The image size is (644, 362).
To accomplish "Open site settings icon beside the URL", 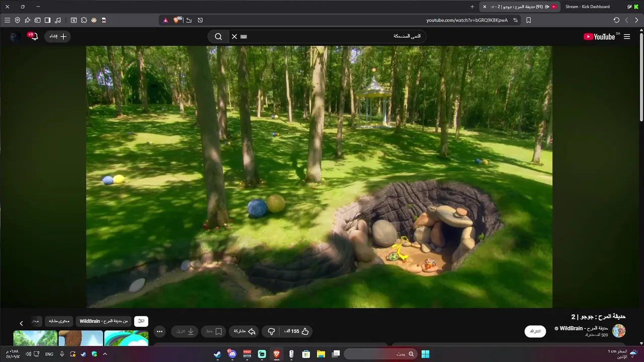I will click(x=515, y=20).
